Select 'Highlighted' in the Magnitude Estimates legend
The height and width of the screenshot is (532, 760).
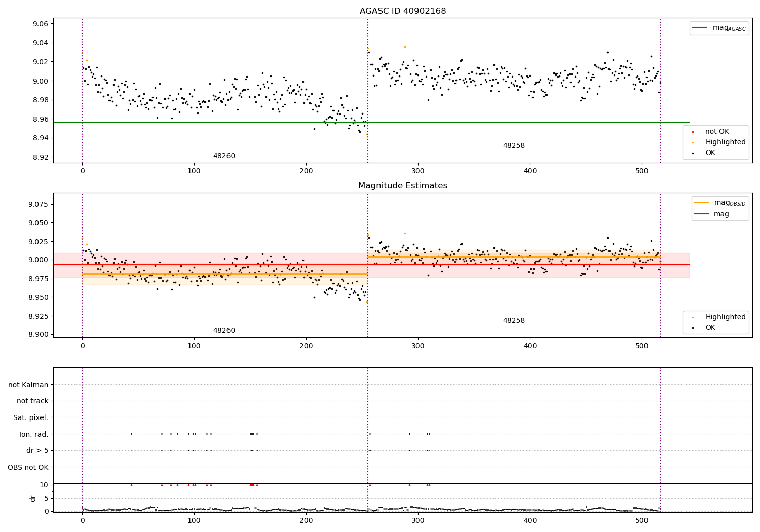pos(726,317)
